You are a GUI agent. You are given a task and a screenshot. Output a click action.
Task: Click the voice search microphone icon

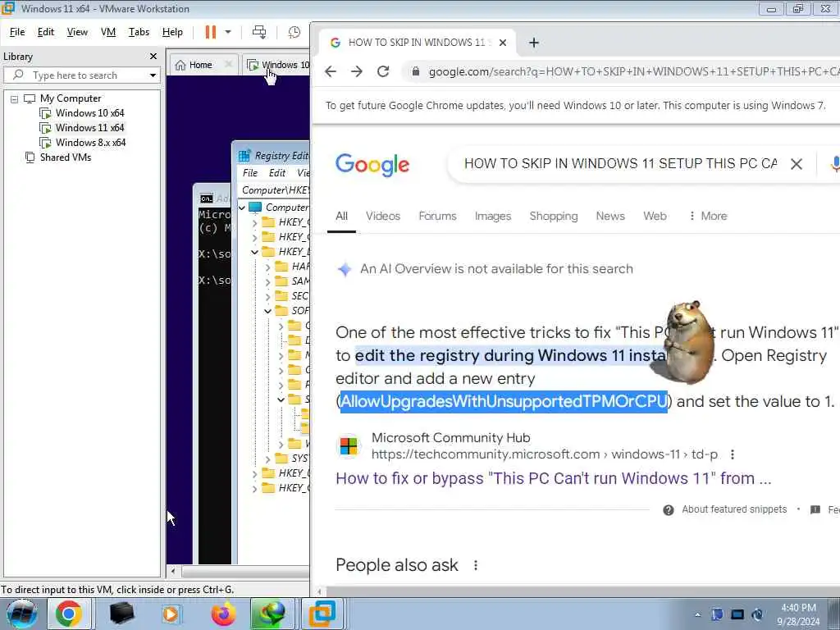coord(834,164)
